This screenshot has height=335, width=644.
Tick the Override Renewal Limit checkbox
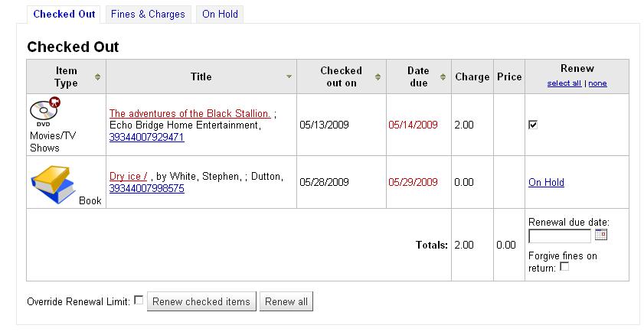click(139, 301)
